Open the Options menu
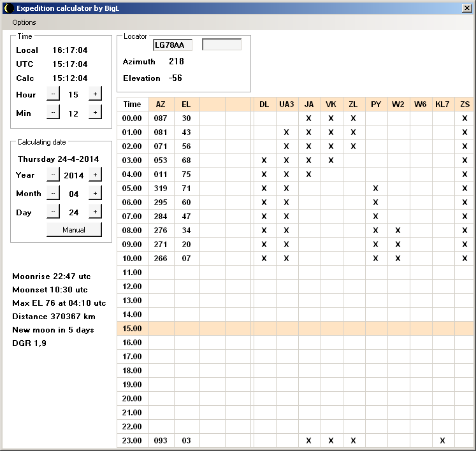This screenshot has height=451, width=476. coord(24,22)
